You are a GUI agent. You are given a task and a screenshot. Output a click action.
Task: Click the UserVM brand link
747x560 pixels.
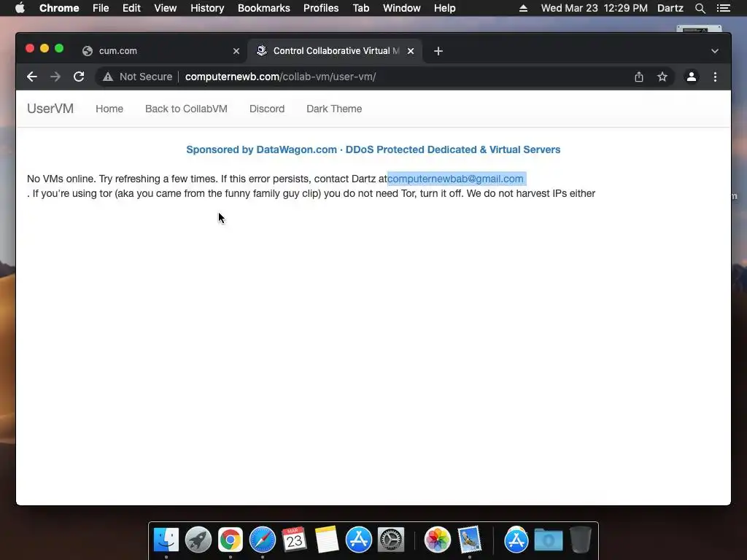pyautogui.click(x=50, y=109)
